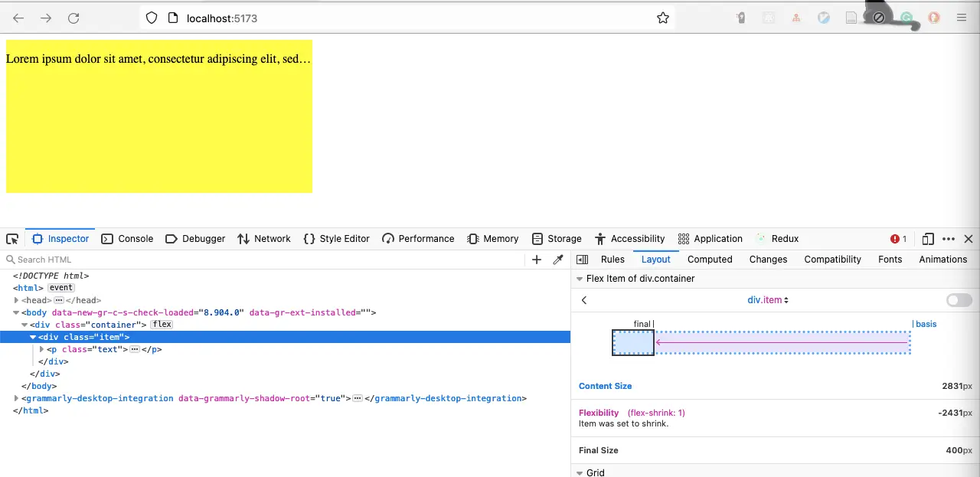Bookmark this page with the star icon
This screenshot has height=477, width=980.
(663, 18)
